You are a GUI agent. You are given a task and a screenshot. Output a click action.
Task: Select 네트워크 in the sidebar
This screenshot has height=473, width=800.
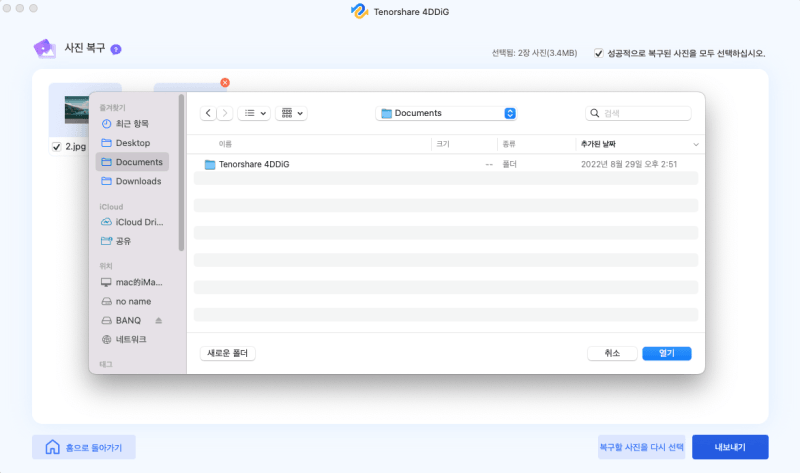tap(132, 339)
